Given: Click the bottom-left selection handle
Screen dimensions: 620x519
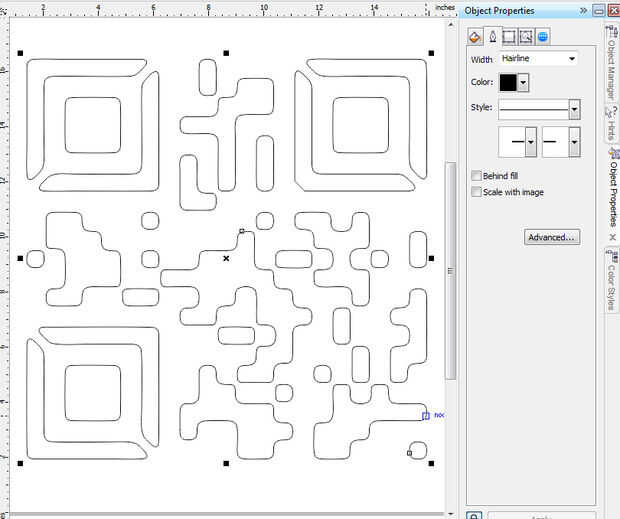Looking at the screenshot, I should click(x=21, y=463).
